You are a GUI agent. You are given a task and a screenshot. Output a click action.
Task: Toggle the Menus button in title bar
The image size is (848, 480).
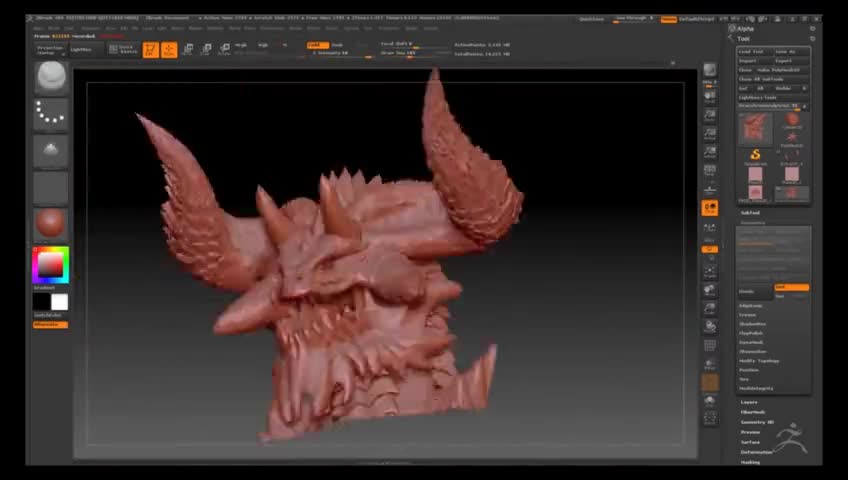coord(669,19)
